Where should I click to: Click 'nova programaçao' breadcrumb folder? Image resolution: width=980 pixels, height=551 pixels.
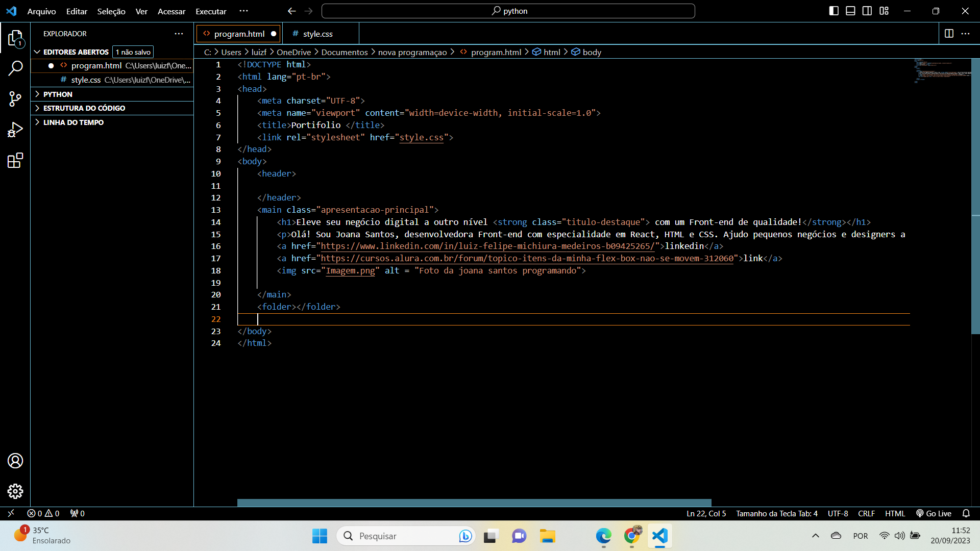412,52
